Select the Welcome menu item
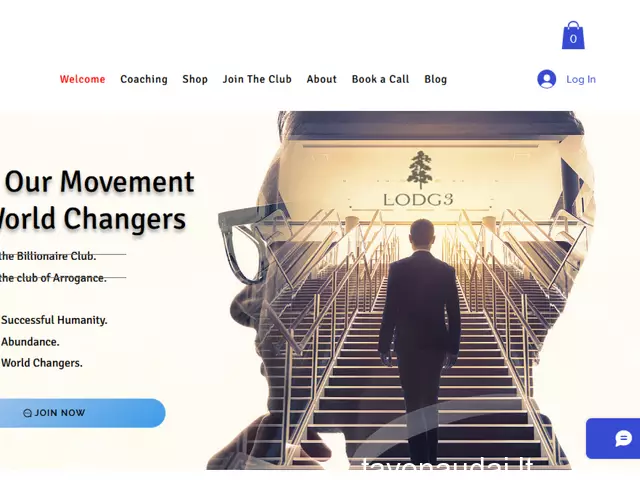The width and height of the screenshot is (640, 480). pyautogui.click(x=82, y=79)
